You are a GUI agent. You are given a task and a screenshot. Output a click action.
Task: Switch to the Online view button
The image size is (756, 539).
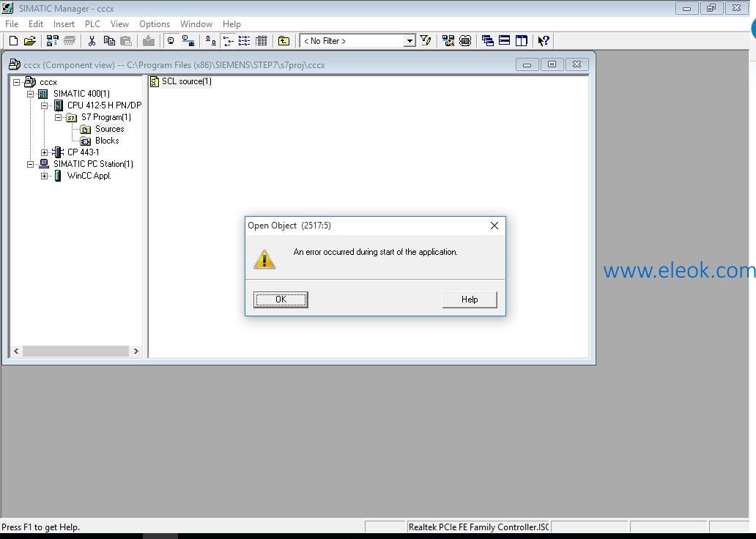click(188, 41)
